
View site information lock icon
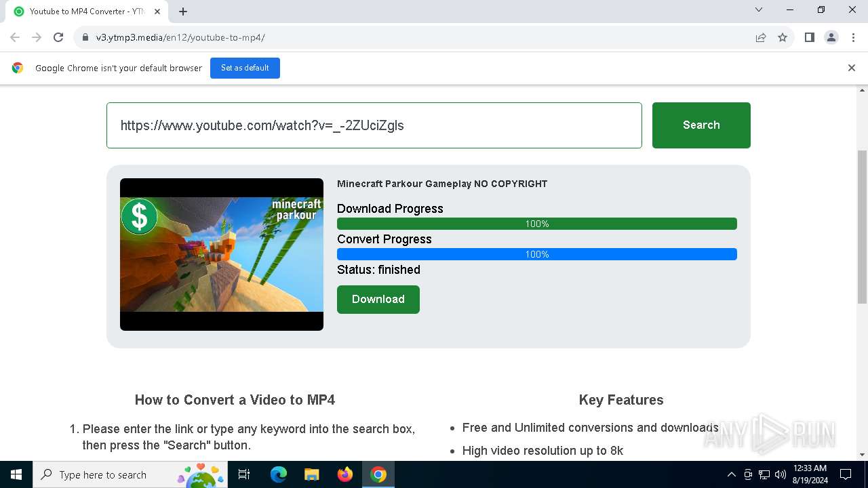[85, 37]
